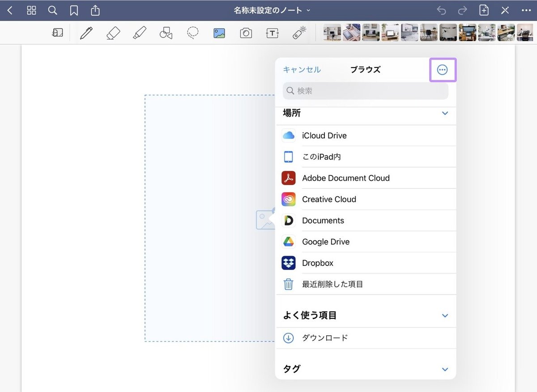Open the Shapes tool
The height and width of the screenshot is (392, 537).
coord(166,33)
